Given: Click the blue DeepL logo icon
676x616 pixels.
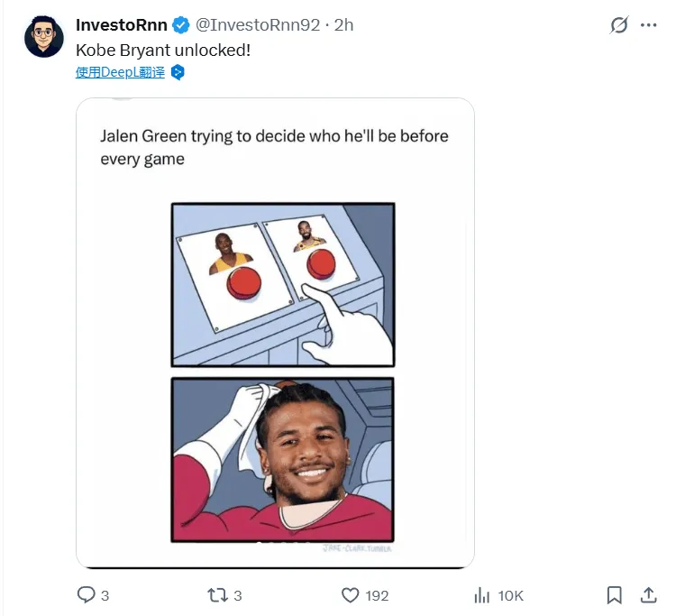Looking at the screenshot, I should [178, 72].
